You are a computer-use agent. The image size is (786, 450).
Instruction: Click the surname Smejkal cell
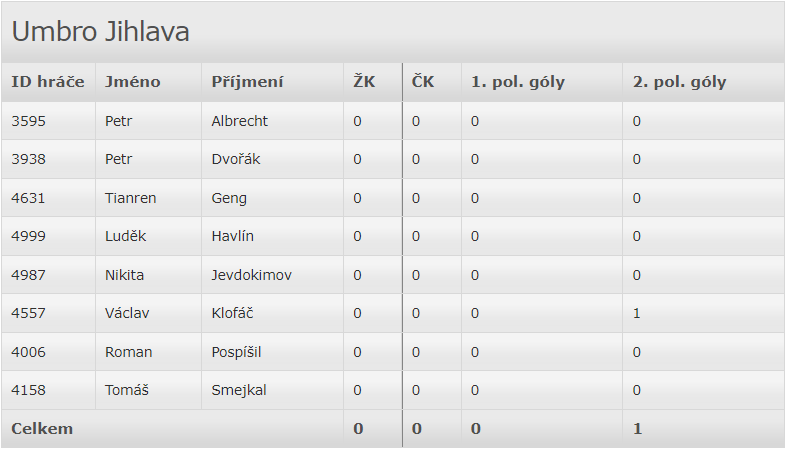(239, 390)
